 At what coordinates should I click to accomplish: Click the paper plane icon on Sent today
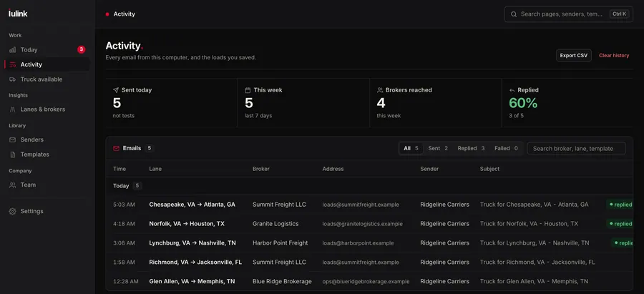pyautogui.click(x=116, y=90)
